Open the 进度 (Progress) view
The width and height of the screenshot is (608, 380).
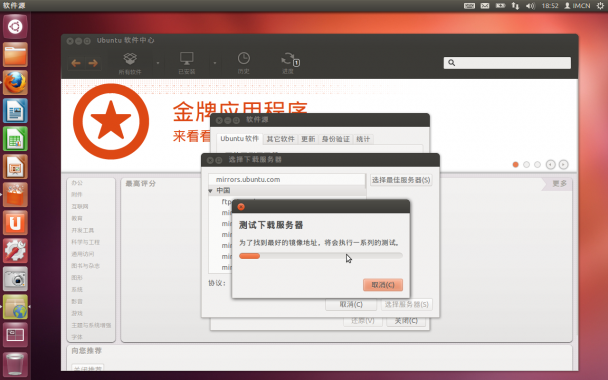tap(289, 63)
